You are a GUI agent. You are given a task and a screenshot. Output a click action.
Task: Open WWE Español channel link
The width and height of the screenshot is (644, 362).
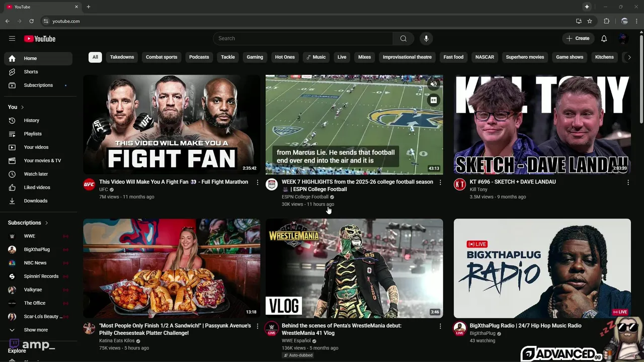[296, 341]
